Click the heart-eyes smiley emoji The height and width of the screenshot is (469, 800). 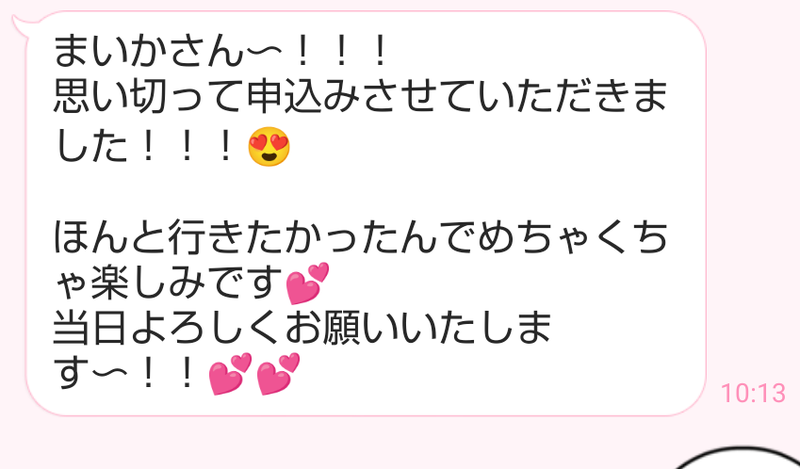[x=269, y=146]
